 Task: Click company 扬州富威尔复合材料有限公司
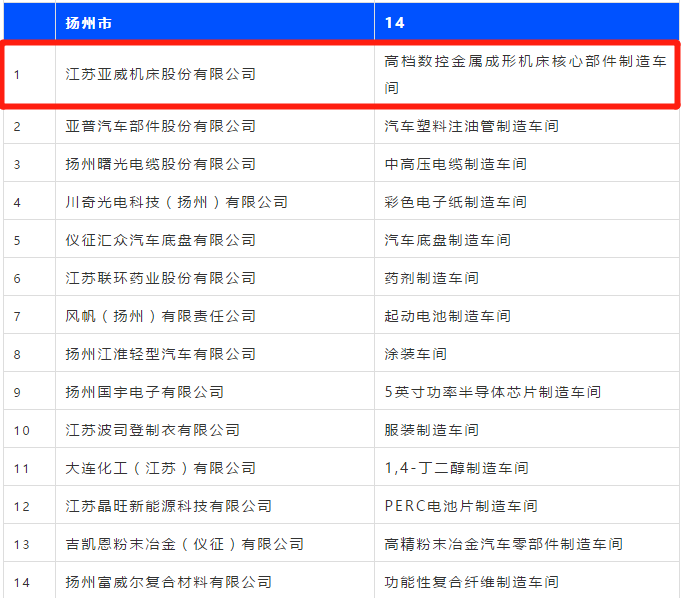pyautogui.click(x=169, y=582)
